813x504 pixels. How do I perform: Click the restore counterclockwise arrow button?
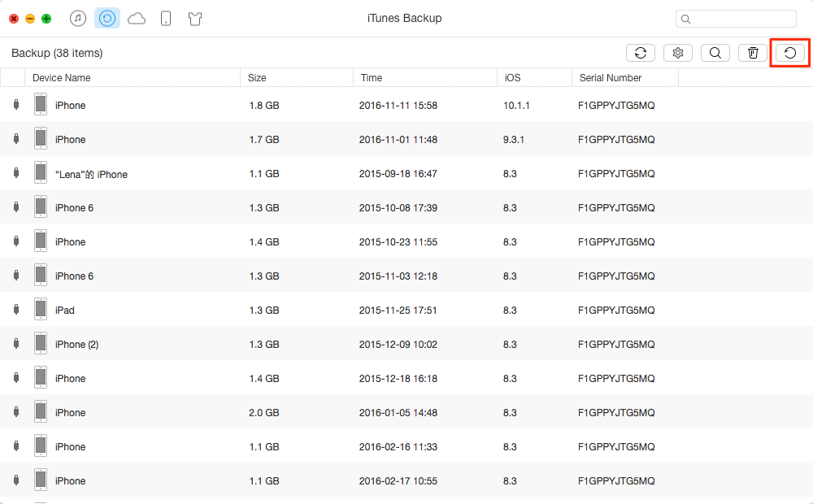(789, 53)
